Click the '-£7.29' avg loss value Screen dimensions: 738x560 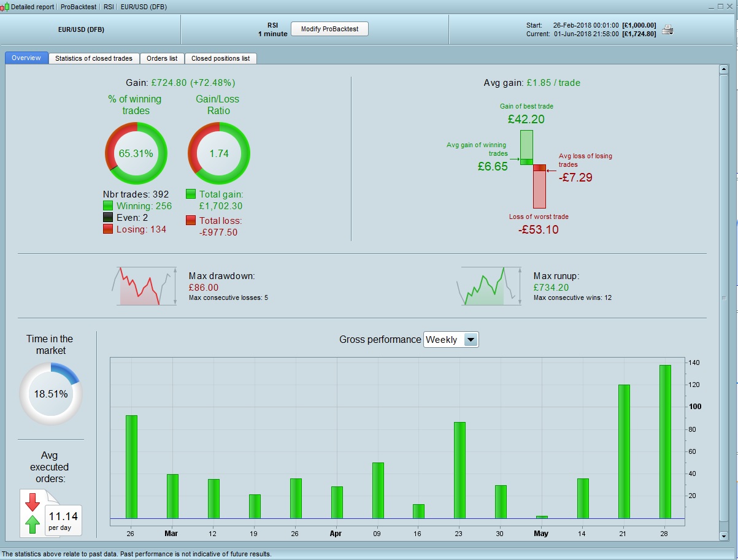575,177
